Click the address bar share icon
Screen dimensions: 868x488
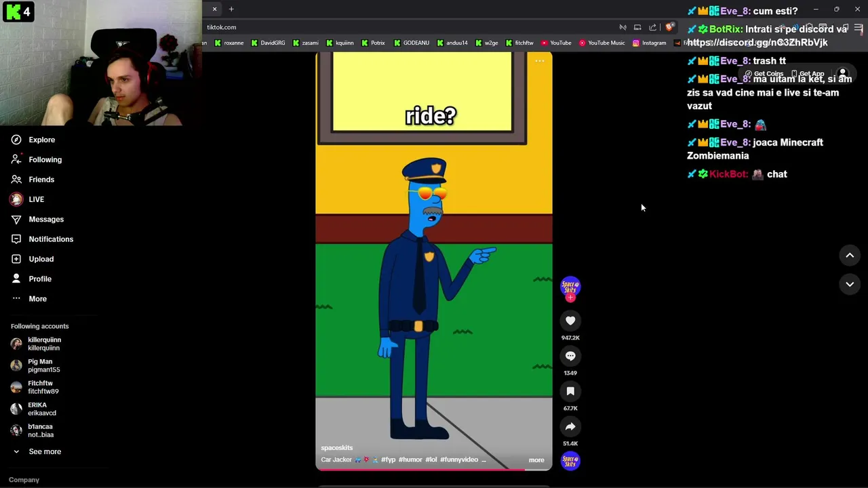pyautogui.click(x=652, y=27)
